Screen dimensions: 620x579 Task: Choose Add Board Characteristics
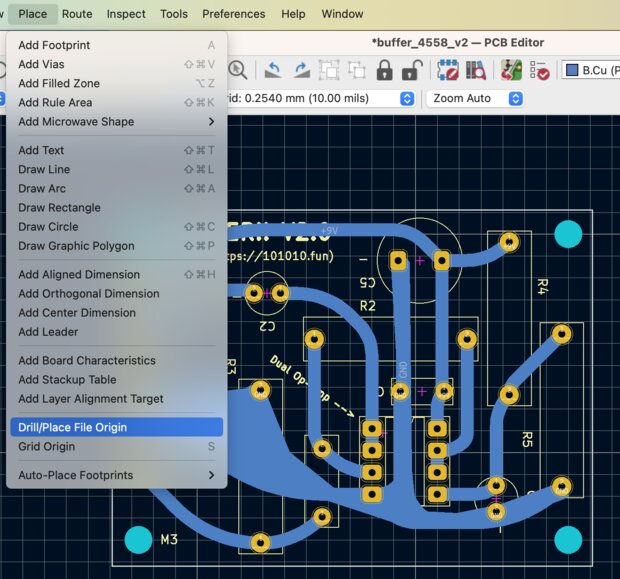(x=117, y=360)
